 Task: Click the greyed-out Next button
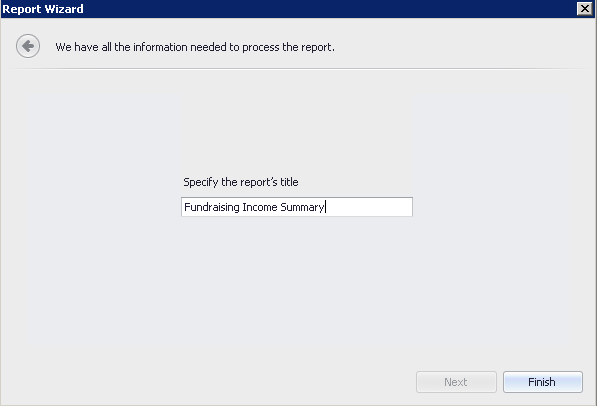point(456,382)
